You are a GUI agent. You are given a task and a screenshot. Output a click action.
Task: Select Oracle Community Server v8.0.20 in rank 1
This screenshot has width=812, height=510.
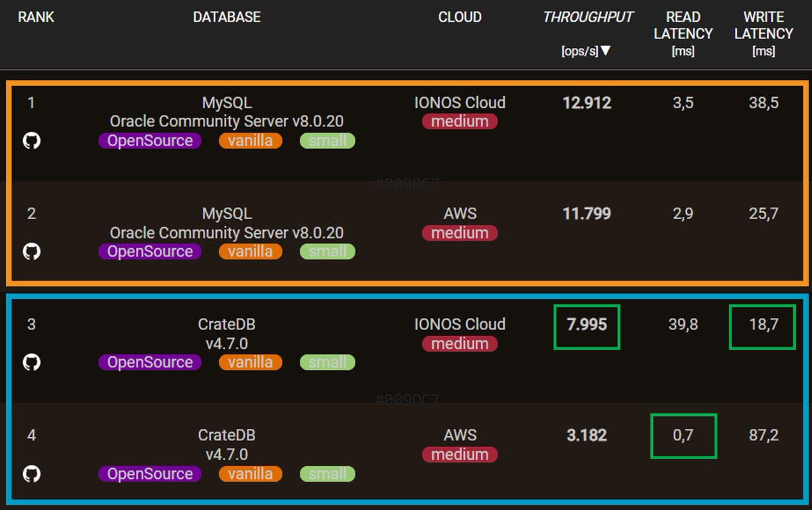point(227,122)
